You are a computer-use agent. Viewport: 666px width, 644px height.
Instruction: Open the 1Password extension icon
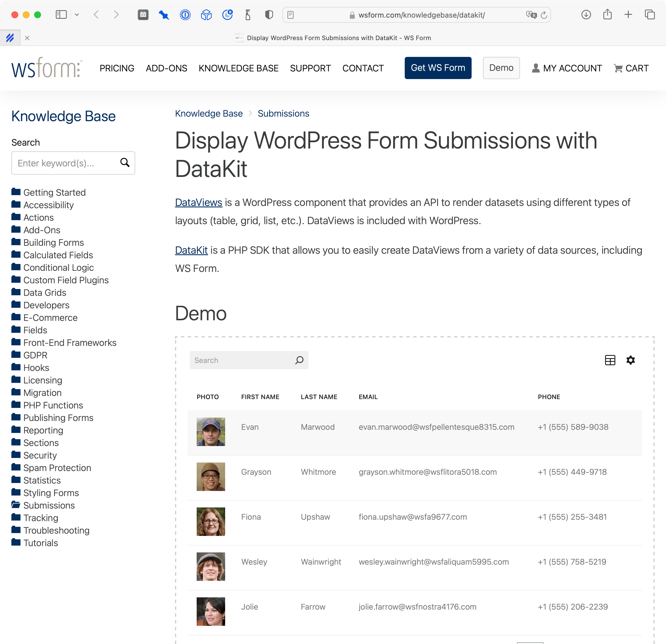[185, 15]
